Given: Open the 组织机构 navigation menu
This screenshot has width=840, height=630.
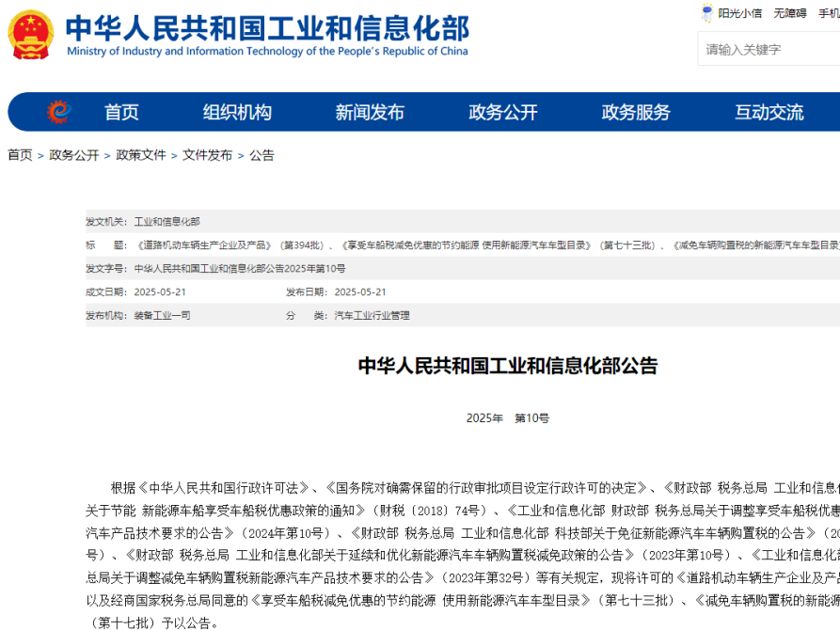Looking at the screenshot, I should [x=237, y=113].
